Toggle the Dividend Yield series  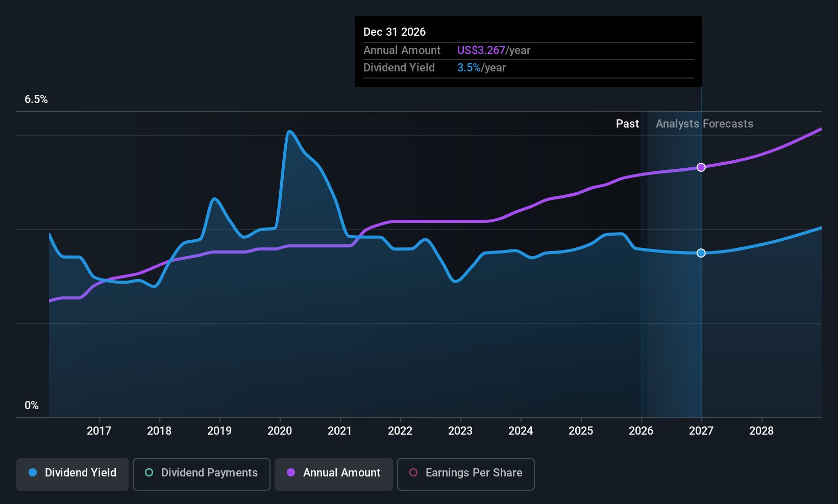(x=72, y=474)
